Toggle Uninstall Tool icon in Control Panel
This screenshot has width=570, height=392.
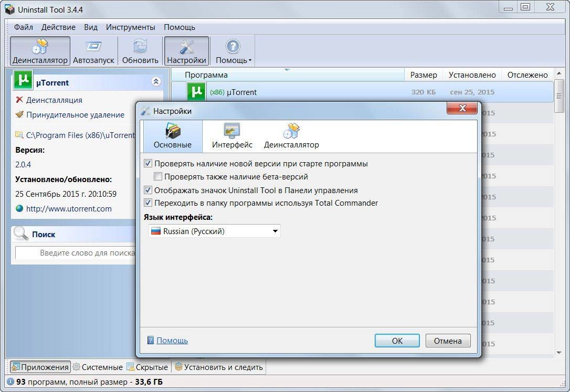(147, 190)
